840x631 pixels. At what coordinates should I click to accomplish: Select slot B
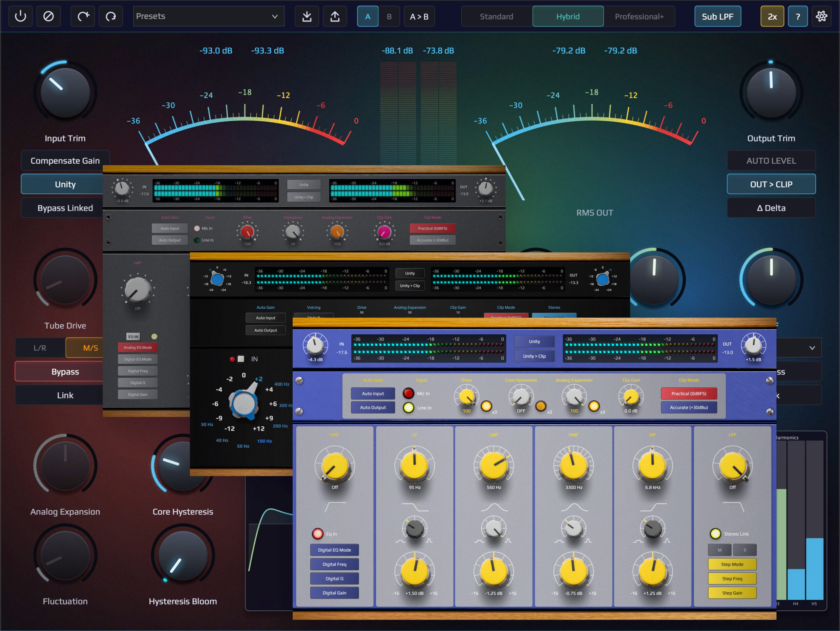(389, 16)
